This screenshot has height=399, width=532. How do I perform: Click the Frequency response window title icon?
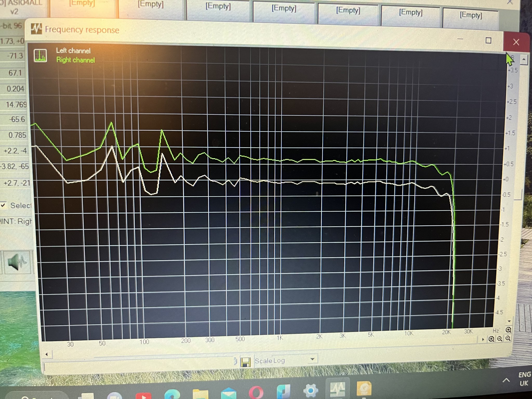point(36,29)
